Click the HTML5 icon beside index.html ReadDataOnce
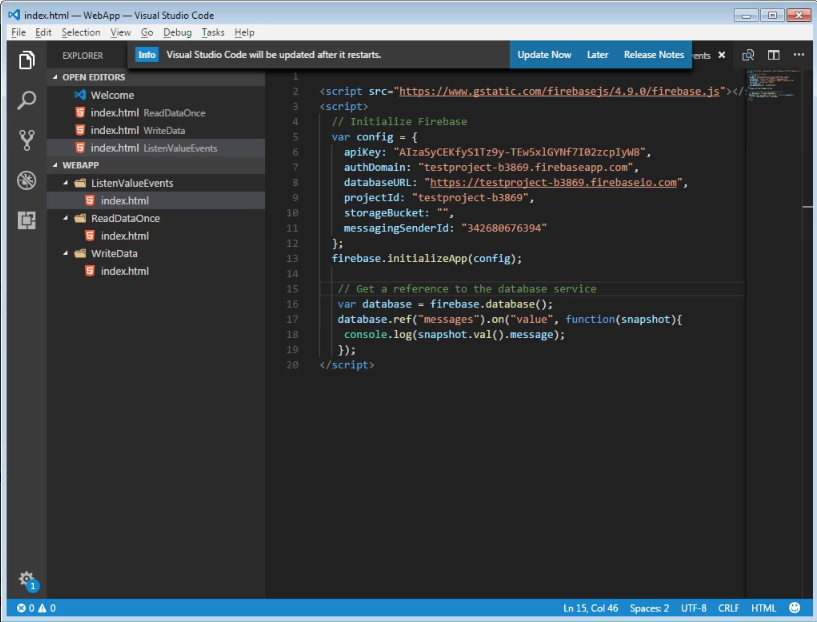Viewport: 817px width, 622px height. (x=80, y=113)
